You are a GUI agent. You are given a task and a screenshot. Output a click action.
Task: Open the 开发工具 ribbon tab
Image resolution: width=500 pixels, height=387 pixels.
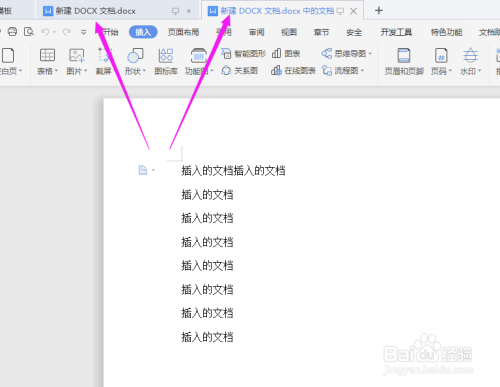pyautogui.click(x=396, y=32)
